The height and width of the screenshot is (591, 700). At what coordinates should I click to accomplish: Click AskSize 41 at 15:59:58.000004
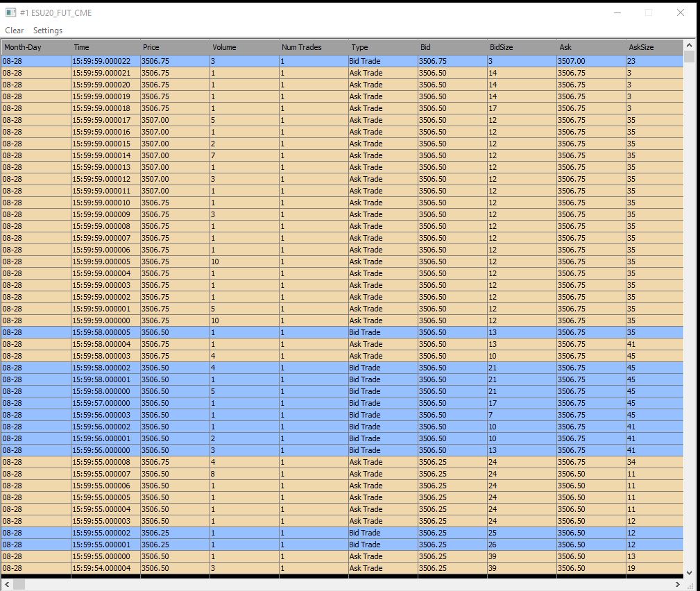[x=654, y=344]
